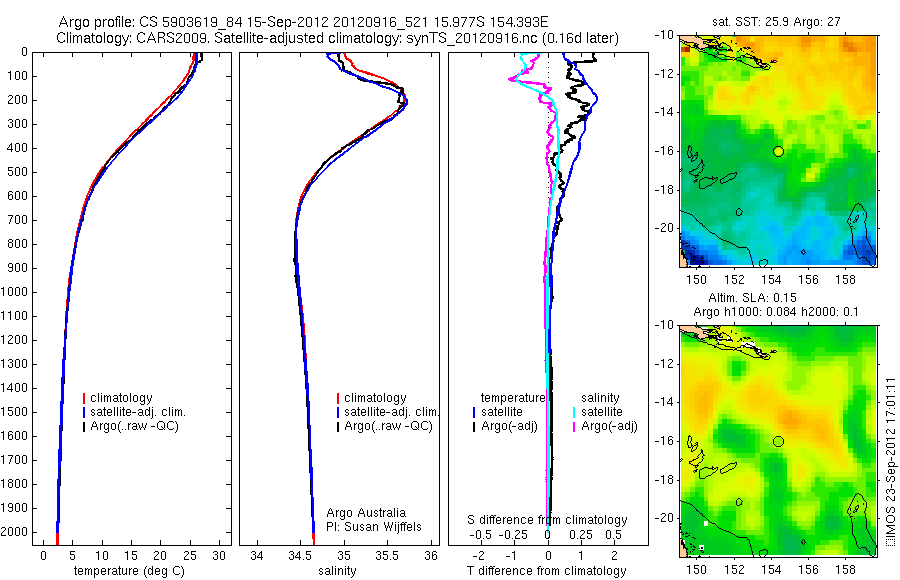Click black Argo(..raw -QC) marker in temperature legend

point(84,427)
